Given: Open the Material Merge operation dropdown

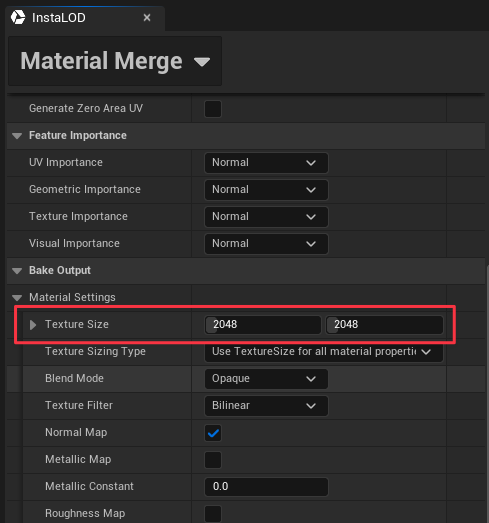Looking at the screenshot, I should click(115, 61).
